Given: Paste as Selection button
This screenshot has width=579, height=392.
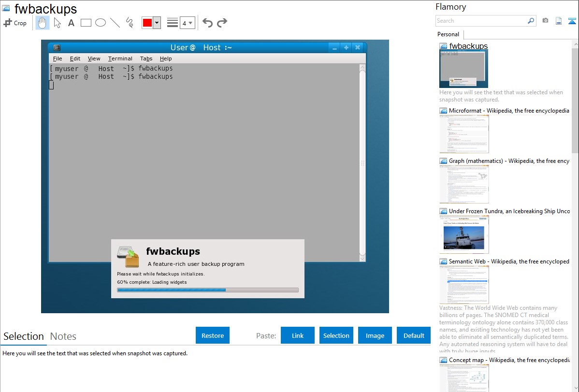Looking at the screenshot, I should click(x=336, y=335).
